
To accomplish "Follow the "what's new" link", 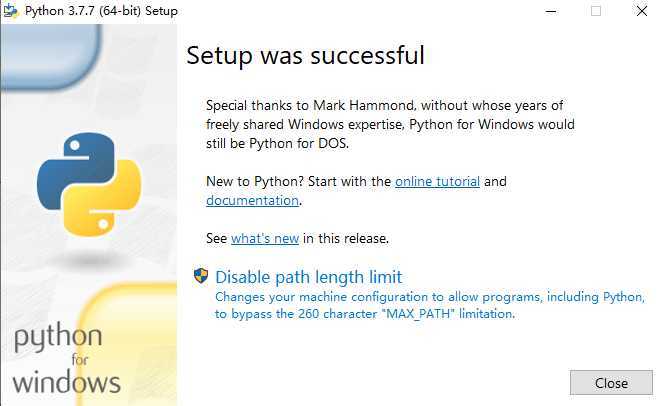I will click(265, 239).
